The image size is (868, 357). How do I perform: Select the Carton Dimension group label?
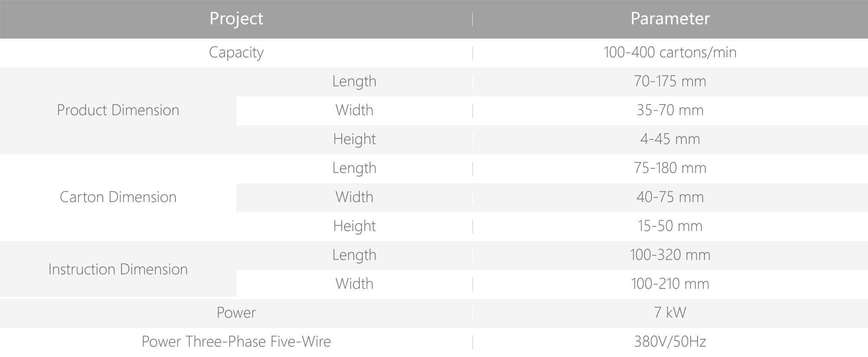coord(118,197)
